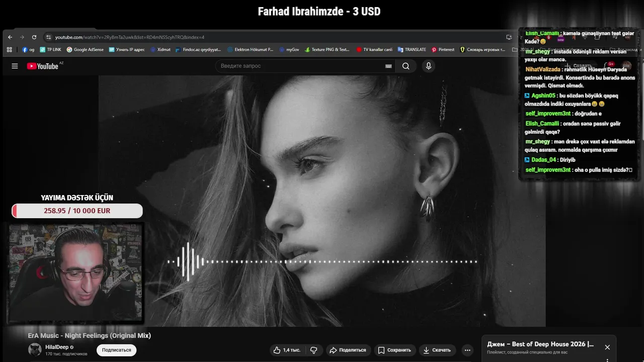Viewport: 644px width, 362px height.
Task: Open the Pinterest bookmark
Action: tap(443, 50)
